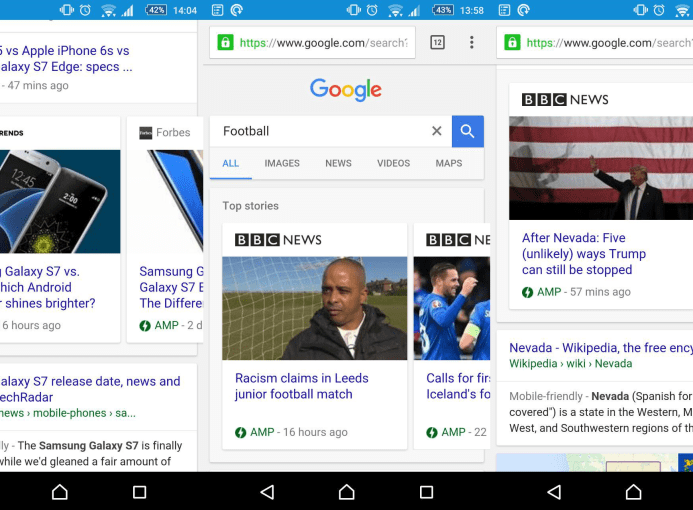Viewport: 693px width, 510px height.
Task: Click the Google logo
Action: pyautogui.click(x=346, y=90)
